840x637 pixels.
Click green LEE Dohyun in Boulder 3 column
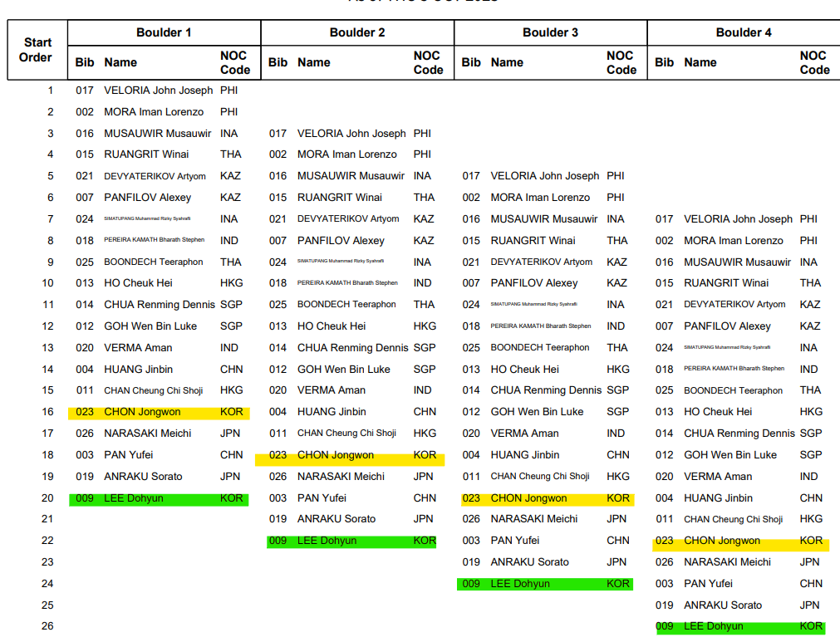click(x=520, y=584)
